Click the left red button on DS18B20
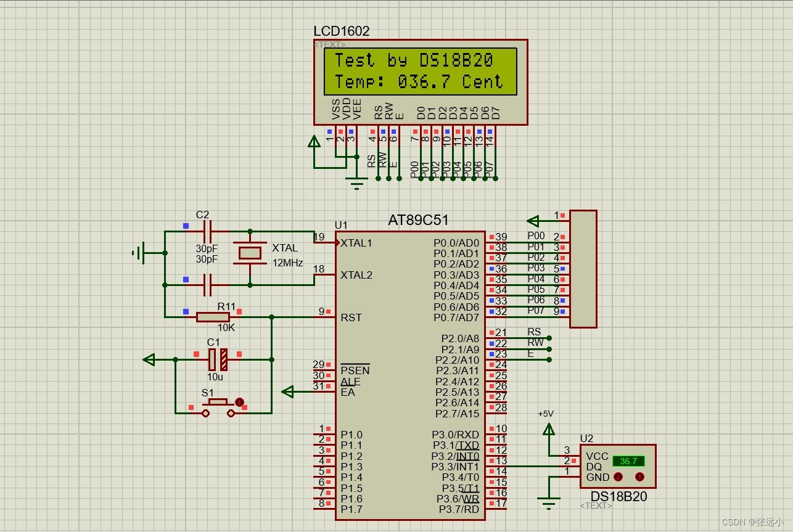This screenshot has height=532, width=793. (x=618, y=477)
